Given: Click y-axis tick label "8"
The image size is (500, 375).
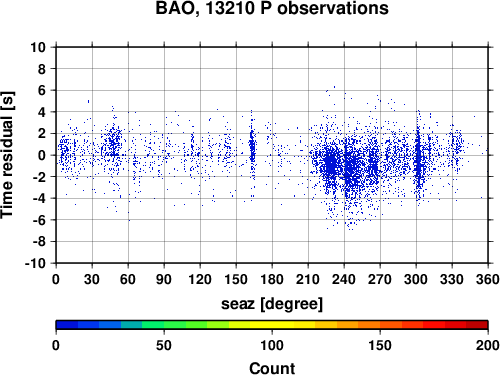Looking at the screenshot, I should (41, 69).
